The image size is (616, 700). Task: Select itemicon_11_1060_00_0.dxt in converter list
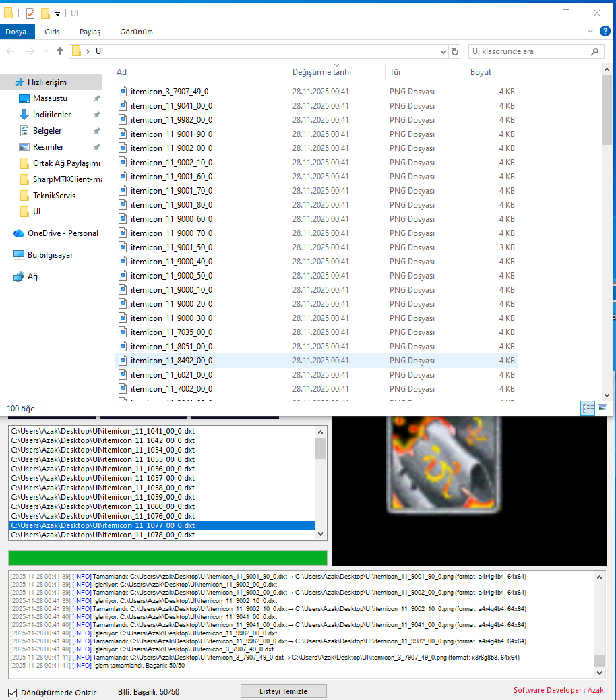pyautogui.click(x=162, y=506)
